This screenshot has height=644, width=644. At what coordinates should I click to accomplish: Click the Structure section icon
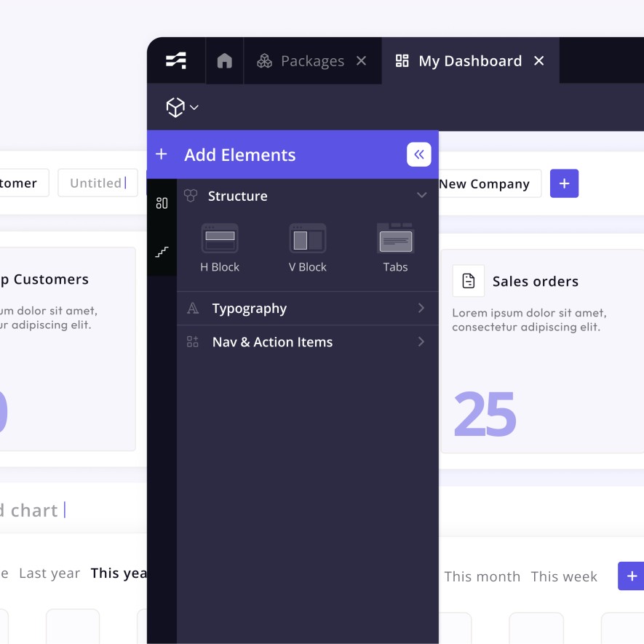click(191, 196)
